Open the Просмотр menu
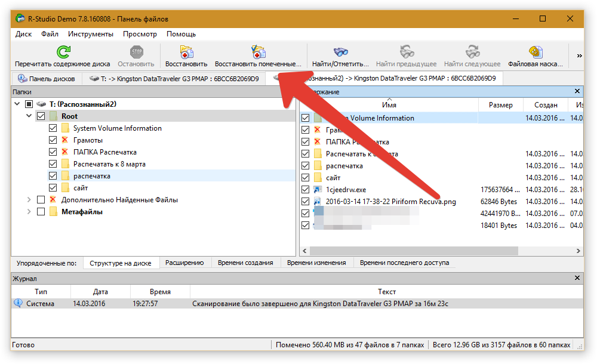The height and width of the screenshot is (364, 597). [140, 34]
